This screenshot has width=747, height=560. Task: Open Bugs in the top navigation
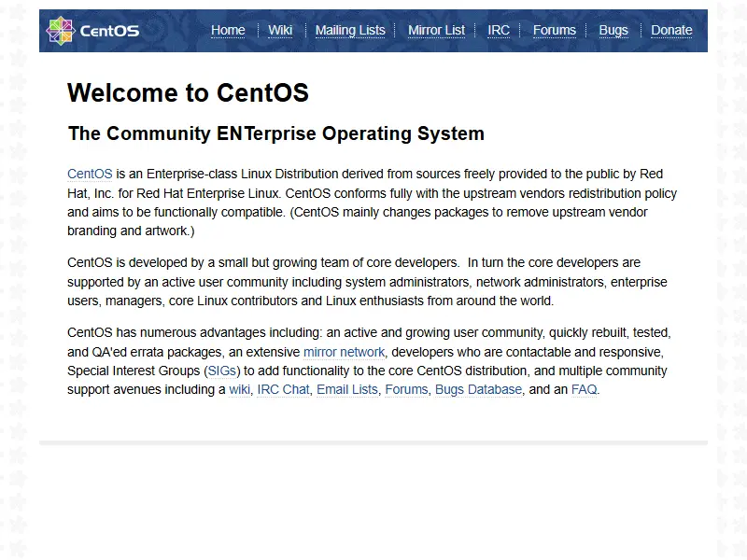point(613,31)
